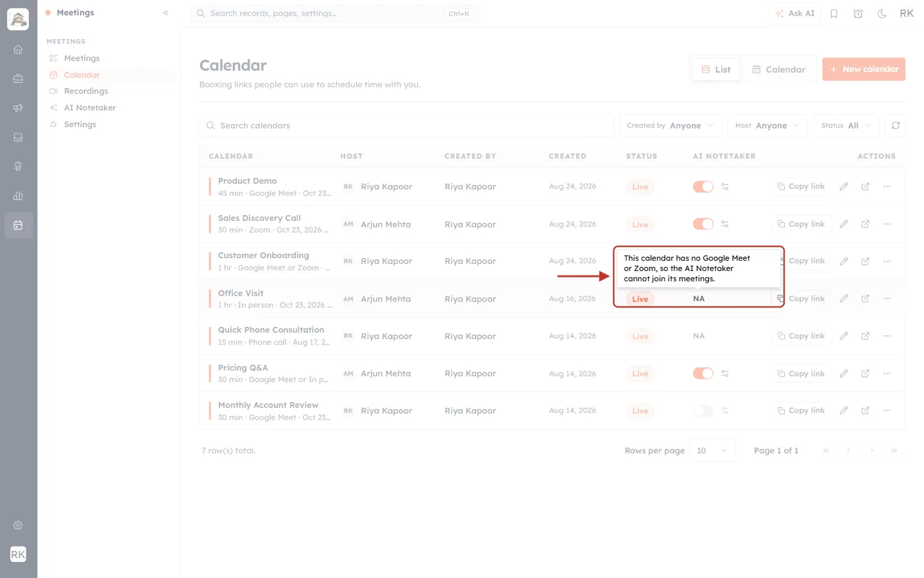Viewport: 924px width, 578px height.
Task: Disable AI Notetaker for Pricing Q&A
Action: pyautogui.click(x=703, y=373)
